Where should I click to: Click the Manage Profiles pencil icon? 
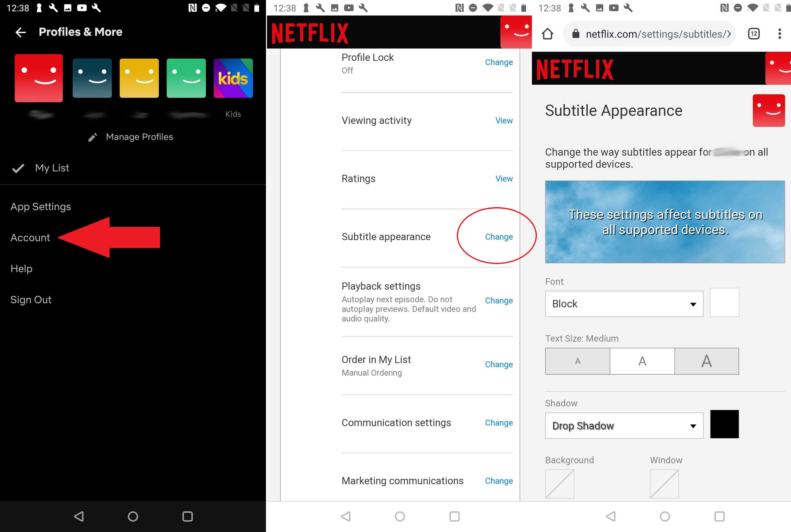click(92, 137)
